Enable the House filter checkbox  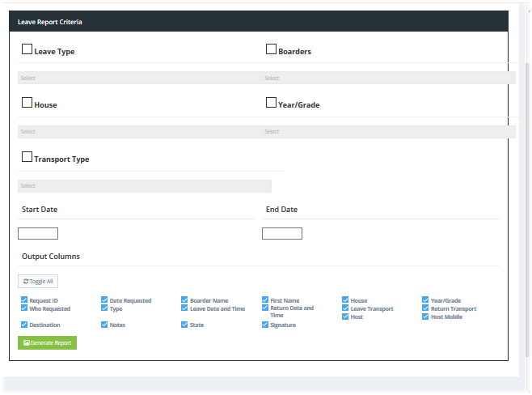pyautogui.click(x=27, y=103)
